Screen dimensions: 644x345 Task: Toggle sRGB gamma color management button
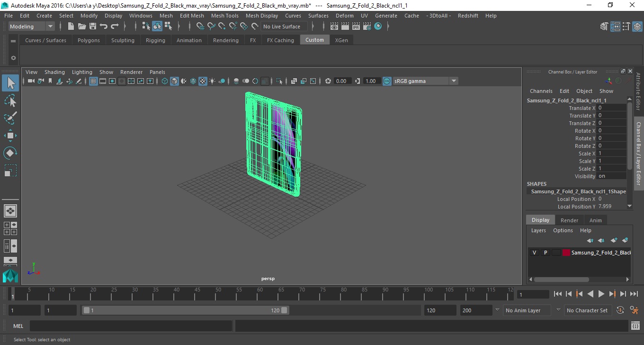pyautogui.click(x=387, y=81)
